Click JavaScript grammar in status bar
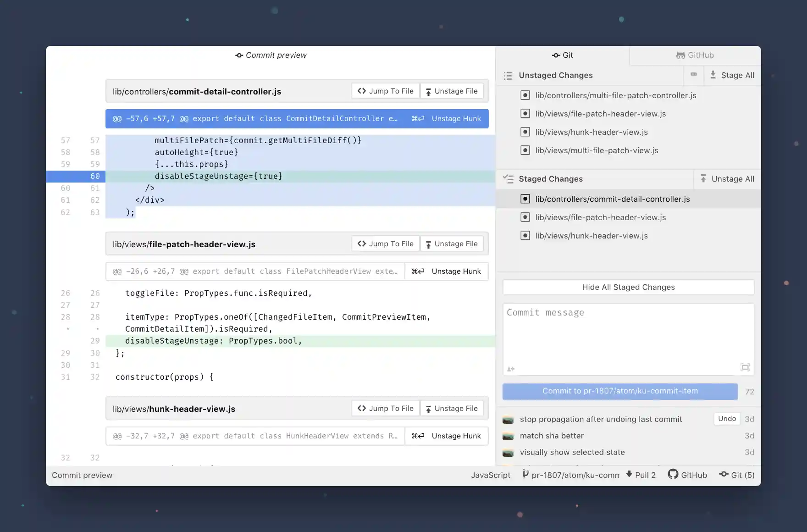 491,475
